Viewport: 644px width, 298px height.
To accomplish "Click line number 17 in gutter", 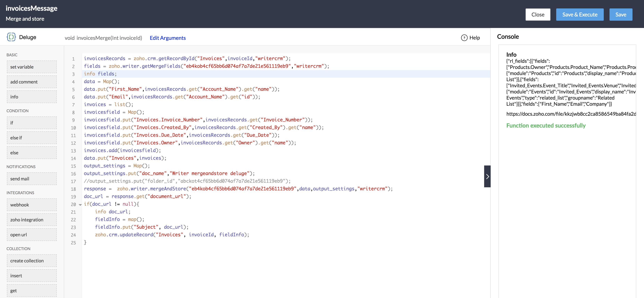I will pyautogui.click(x=73, y=181).
